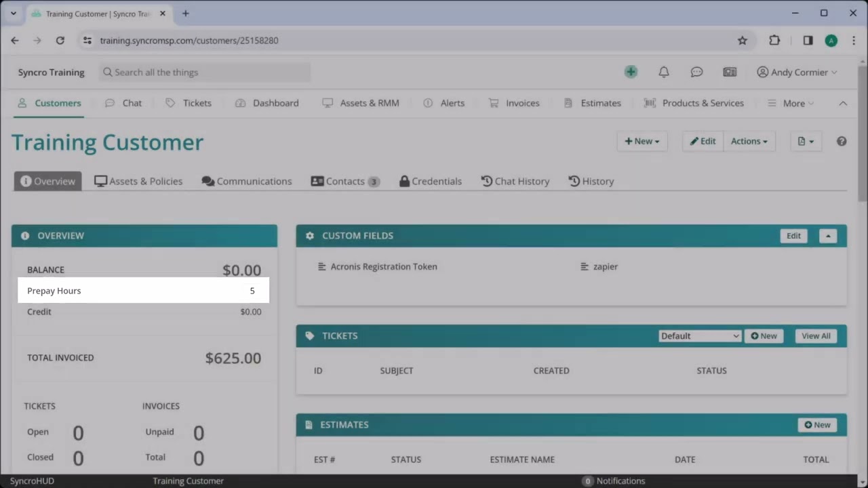Collapse the Custom Fields panel
868x488 pixels.
[827, 236]
